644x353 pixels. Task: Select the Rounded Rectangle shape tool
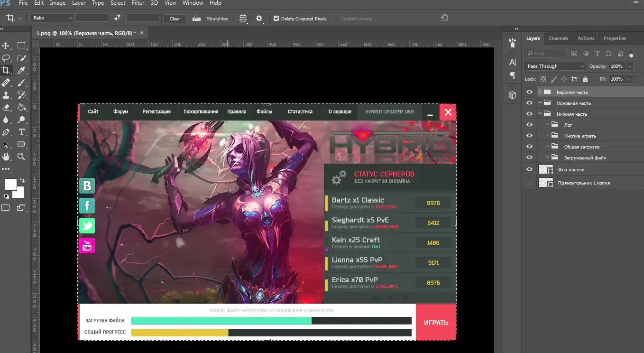point(21,144)
